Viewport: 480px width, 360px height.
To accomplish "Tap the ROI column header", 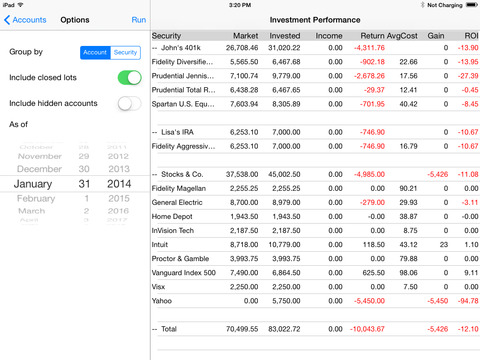I will tap(471, 36).
